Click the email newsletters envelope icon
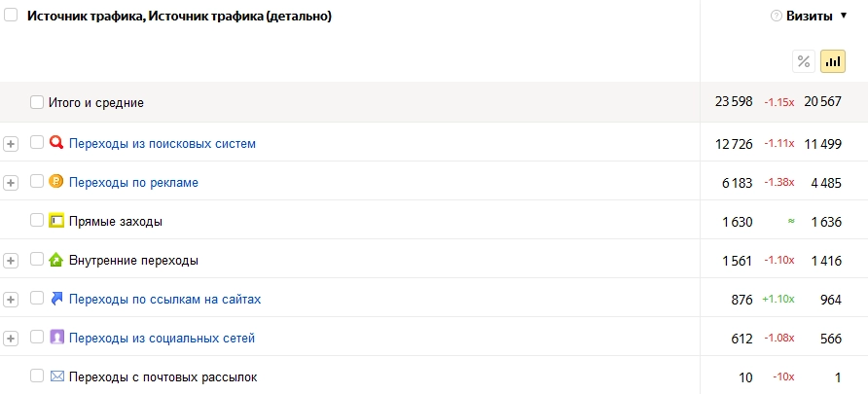 tap(56, 376)
